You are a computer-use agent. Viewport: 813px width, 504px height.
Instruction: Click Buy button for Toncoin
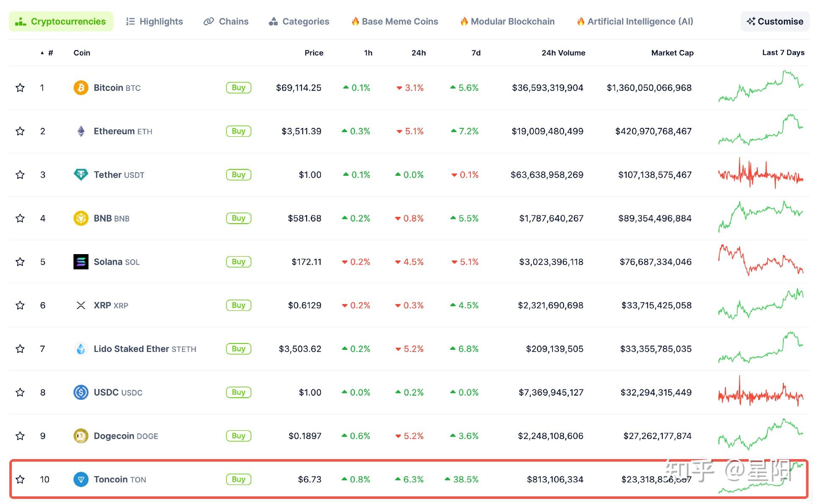237,477
